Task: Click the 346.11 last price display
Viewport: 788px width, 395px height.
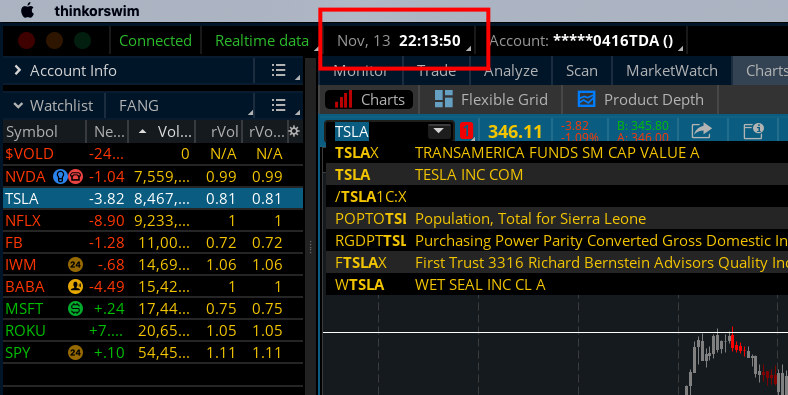Action: pos(515,132)
